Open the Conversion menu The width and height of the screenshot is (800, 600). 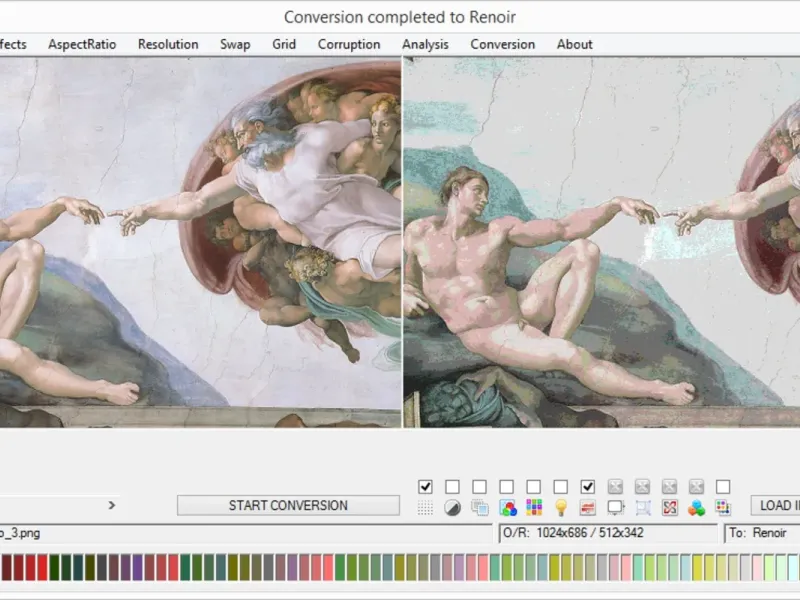[503, 44]
